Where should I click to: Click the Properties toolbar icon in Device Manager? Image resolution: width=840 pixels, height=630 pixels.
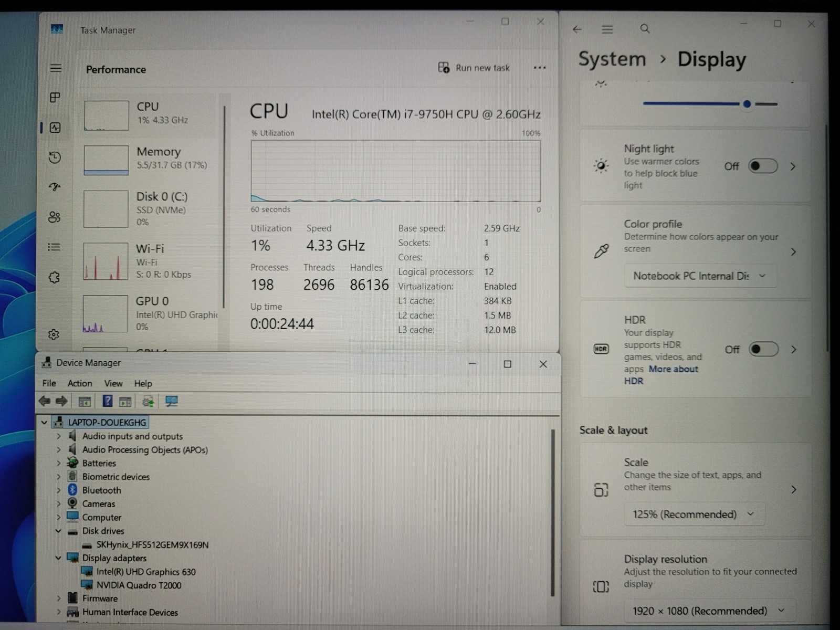(125, 402)
